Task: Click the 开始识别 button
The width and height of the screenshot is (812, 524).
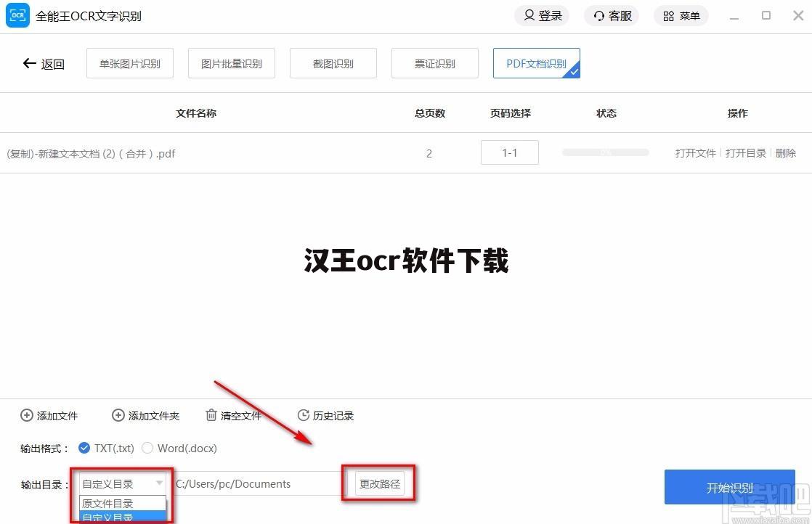Action: 730,487
